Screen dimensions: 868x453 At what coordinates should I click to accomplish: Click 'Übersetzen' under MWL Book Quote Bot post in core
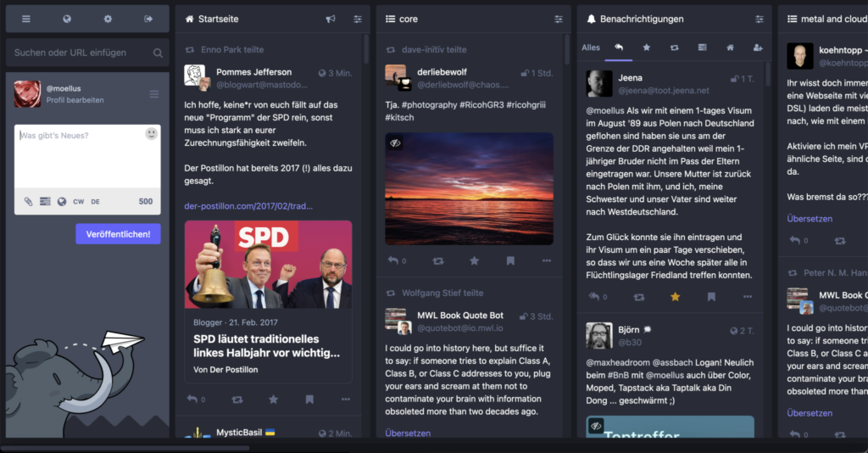tap(408, 433)
